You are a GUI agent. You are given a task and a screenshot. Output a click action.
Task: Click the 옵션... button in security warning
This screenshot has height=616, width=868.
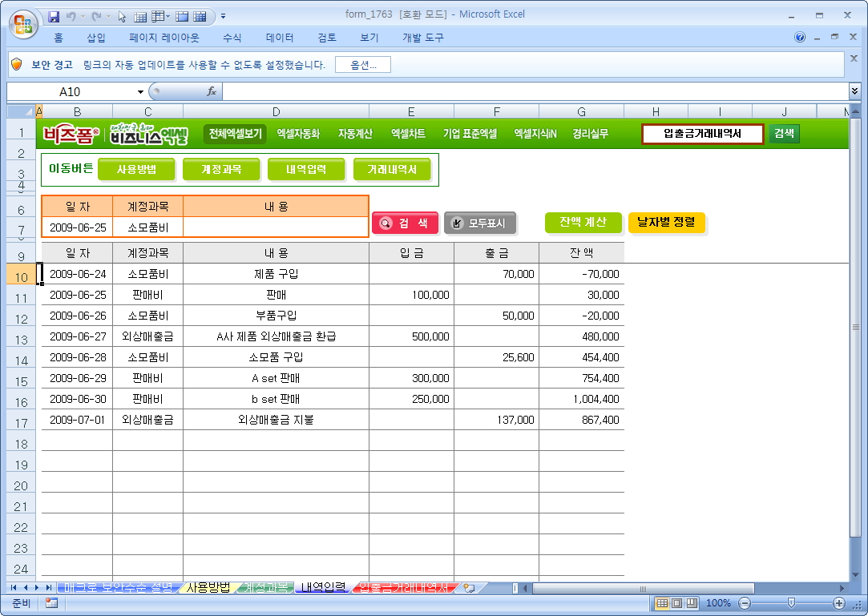coord(362,65)
